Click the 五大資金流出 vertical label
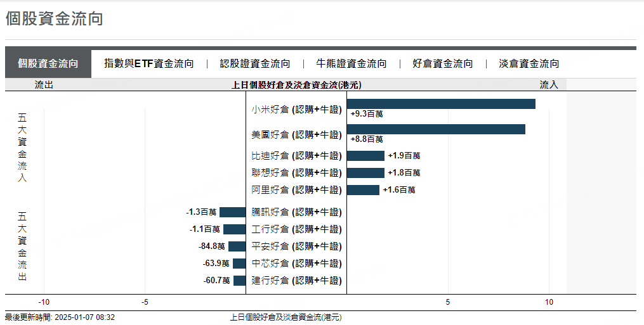This screenshot has width=644, height=325. (x=22, y=246)
